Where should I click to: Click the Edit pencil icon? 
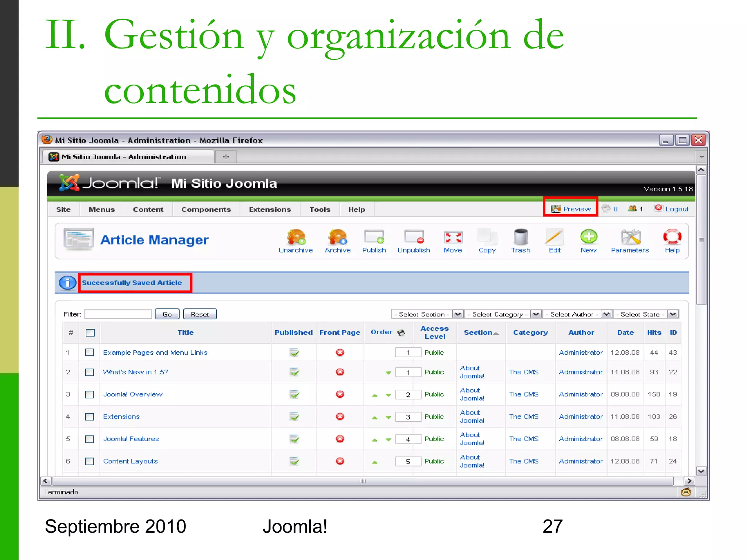pos(554,237)
